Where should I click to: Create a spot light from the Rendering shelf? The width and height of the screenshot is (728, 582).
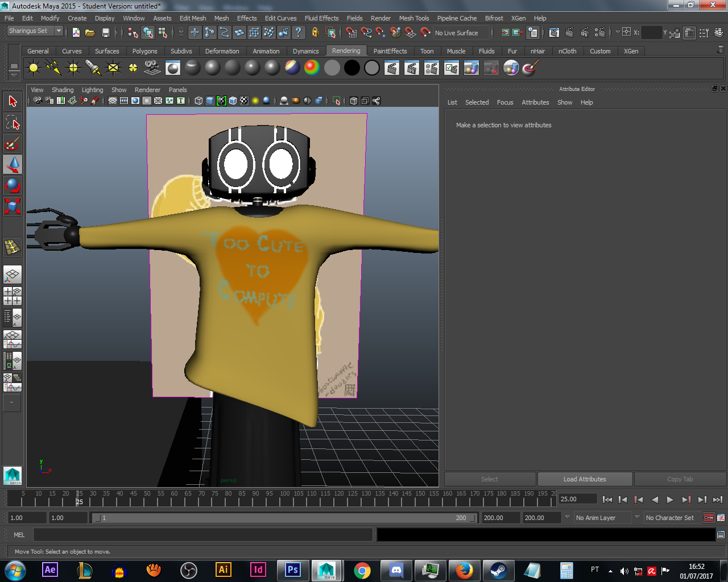tap(93, 68)
